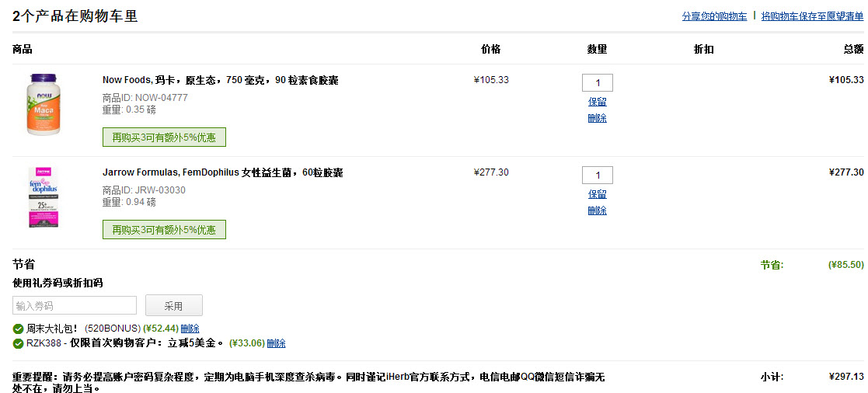Remove the RZK388 coupon via 删除

coord(276,343)
